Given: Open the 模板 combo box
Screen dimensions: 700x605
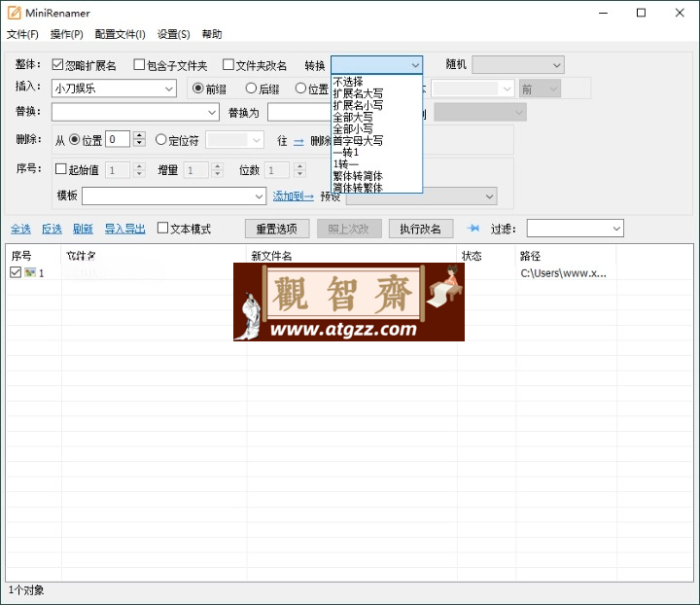Looking at the screenshot, I should [174, 196].
